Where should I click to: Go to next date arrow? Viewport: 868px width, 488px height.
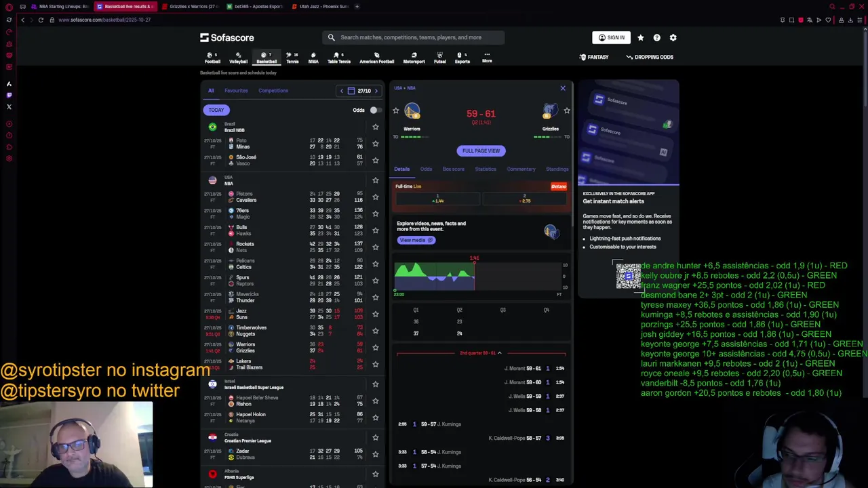pos(376,91)
